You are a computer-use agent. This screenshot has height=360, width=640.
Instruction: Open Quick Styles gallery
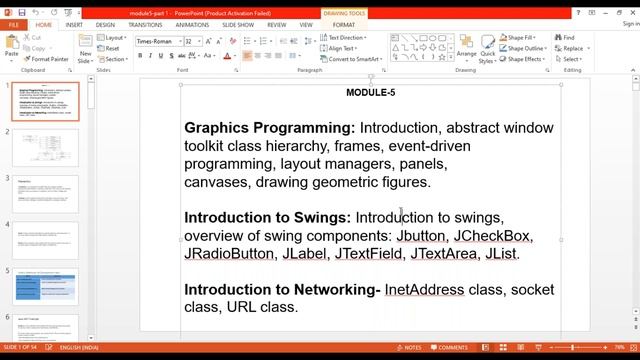(488, 49)
